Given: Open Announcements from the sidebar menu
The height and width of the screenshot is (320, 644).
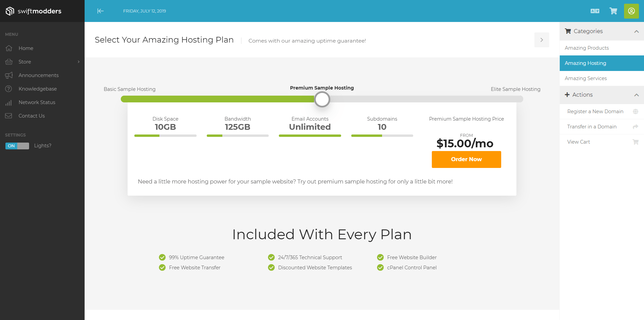Looking at the screenshot, I should pos(38,75).
